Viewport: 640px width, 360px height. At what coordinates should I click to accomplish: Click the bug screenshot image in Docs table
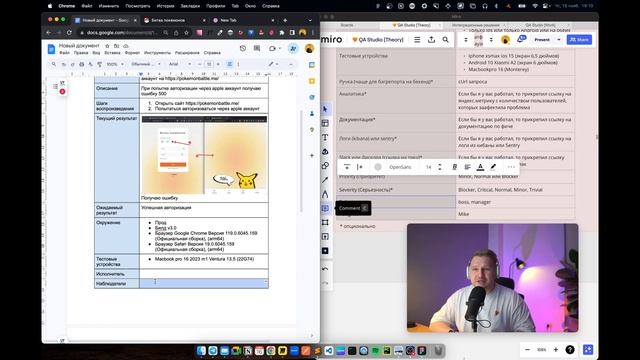pos(204,155)
